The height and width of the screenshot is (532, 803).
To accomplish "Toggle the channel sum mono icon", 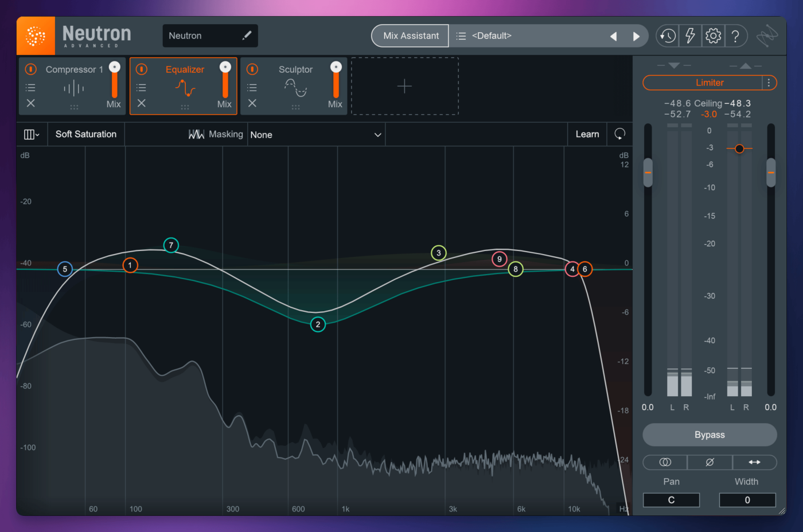I will click(x=665, y=462).
